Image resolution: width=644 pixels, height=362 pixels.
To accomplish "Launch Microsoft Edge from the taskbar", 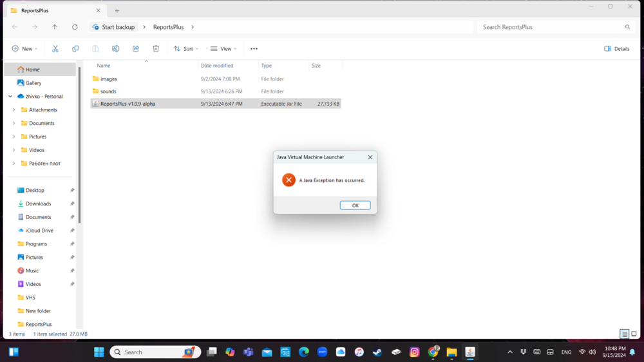I will (303, 352).
